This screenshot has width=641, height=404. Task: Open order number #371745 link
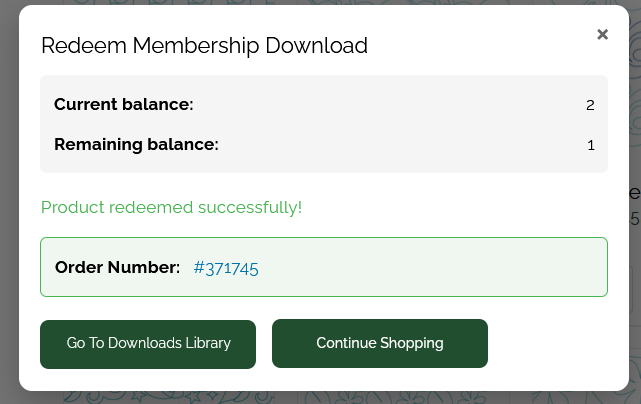[x=226, y=267]
